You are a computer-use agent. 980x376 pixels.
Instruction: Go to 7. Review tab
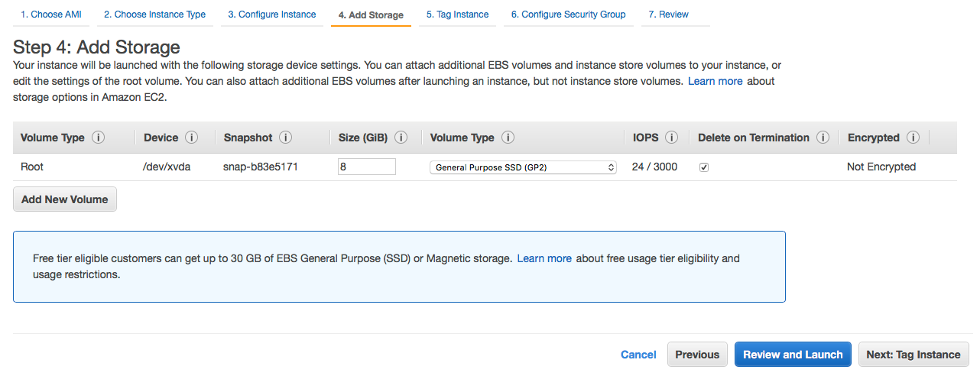(x=669, y=15)
